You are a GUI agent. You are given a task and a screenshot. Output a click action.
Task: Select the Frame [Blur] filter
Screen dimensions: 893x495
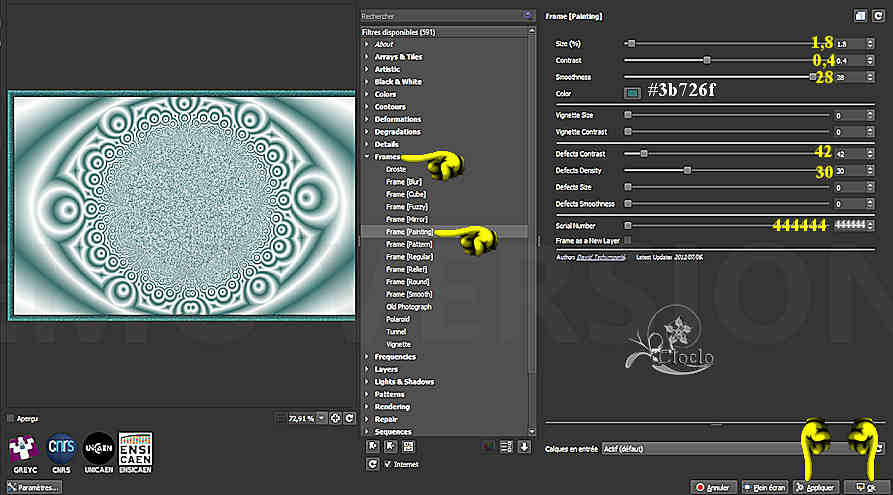click(405, 182)
